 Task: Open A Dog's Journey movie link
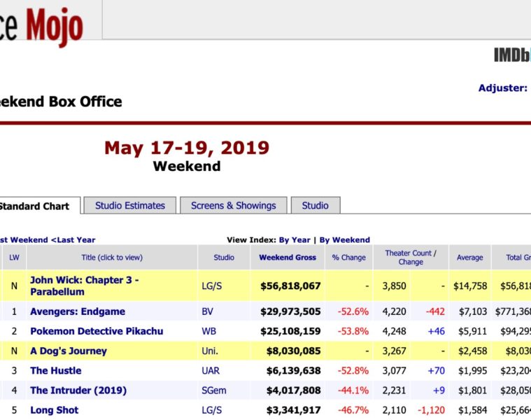pos(69,351)
